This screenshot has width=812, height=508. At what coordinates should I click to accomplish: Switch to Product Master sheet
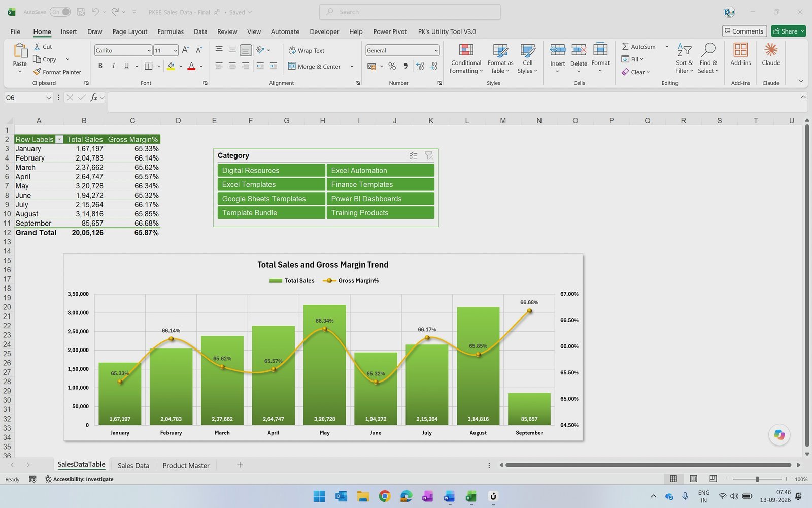[186, 465]
